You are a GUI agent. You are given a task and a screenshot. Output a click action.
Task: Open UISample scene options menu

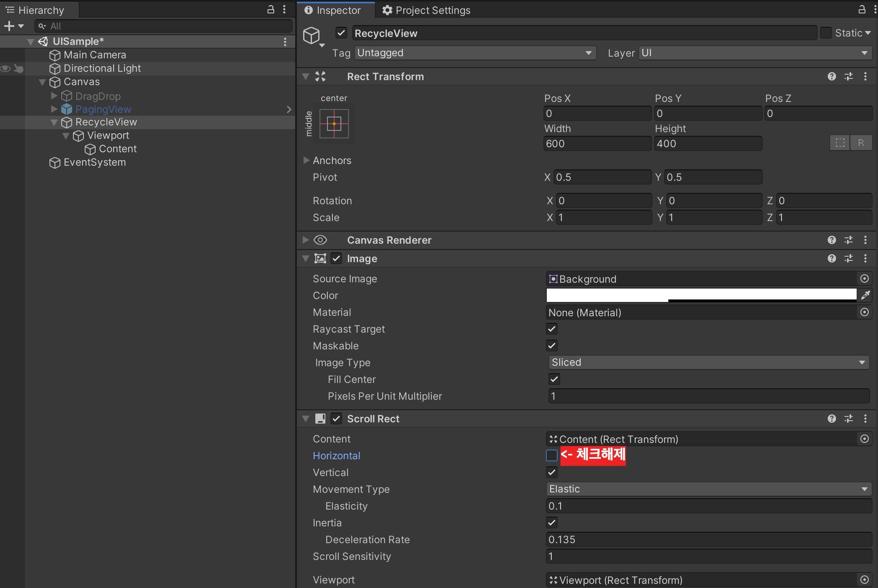[285, 42]
